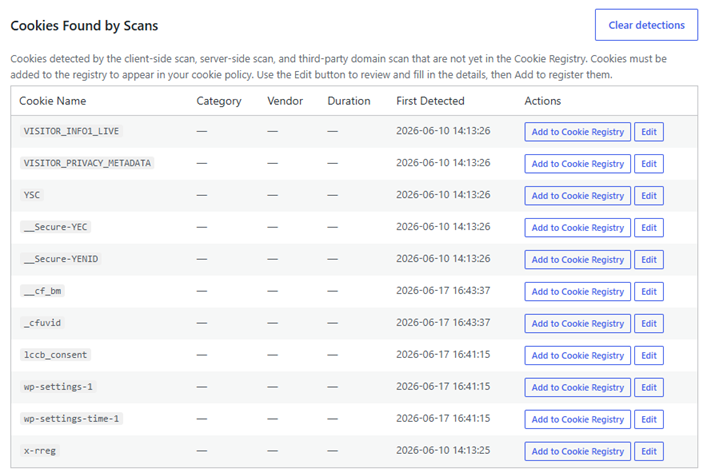The image size is (707, 469).
Task: Add VISITOR_INFO1_LIVE to Cookie Registry
Action: (578, 132)
